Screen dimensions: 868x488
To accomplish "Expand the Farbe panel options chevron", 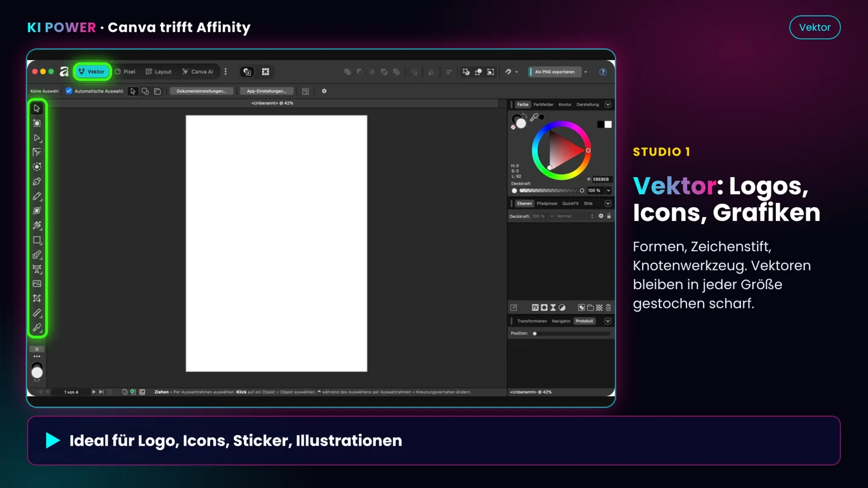I will click(x=608, y=105).
